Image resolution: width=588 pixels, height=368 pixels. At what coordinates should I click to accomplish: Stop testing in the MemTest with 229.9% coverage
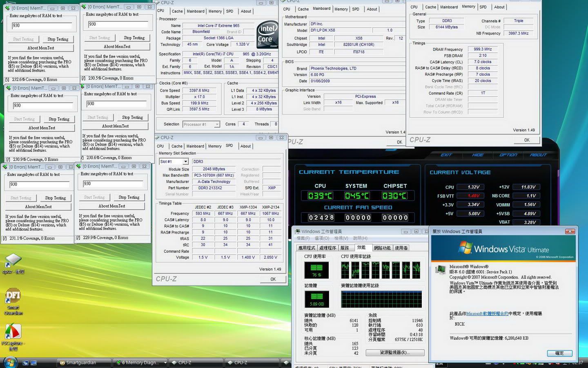129,197
